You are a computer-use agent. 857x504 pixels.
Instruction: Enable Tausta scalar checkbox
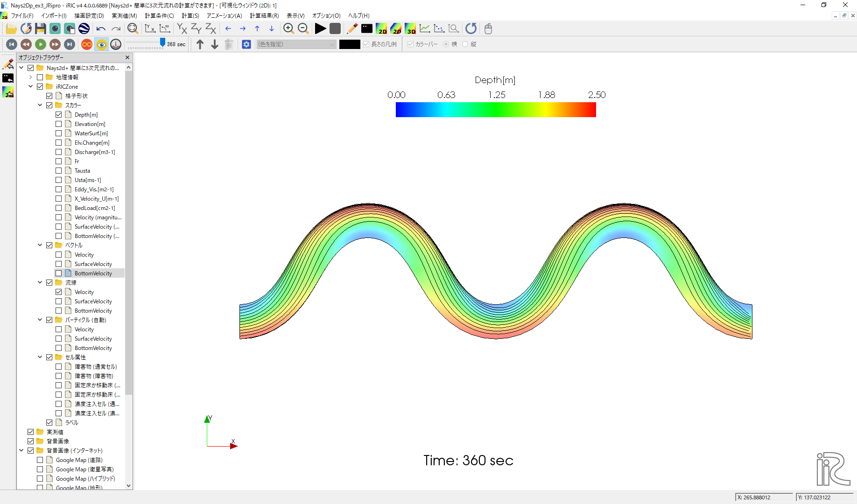coord(59,171)
